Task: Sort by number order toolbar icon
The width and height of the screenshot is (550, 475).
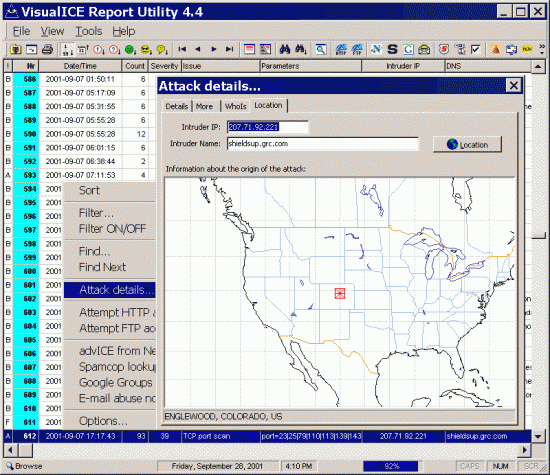Action: pos(67,49)
